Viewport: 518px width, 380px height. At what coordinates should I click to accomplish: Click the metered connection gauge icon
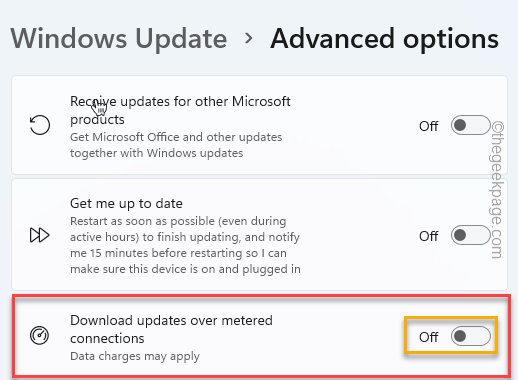pyautogui.click(x=39, y=335)
